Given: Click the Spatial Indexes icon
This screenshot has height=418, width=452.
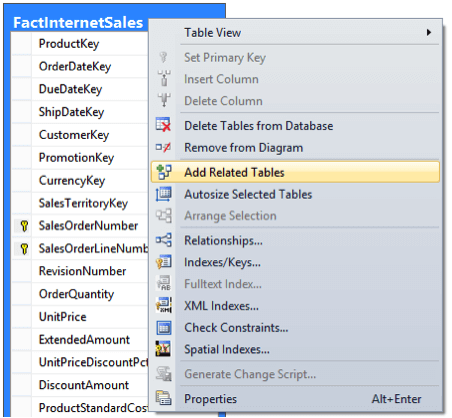Looking at the screenshot, I should pos(163,349).
